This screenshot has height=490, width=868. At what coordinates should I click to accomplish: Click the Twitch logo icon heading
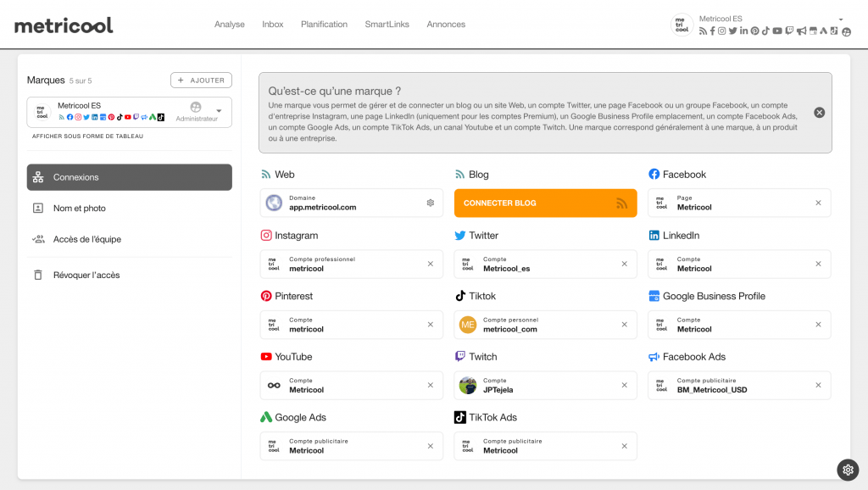pyautogui.click(x=460, y=357)
